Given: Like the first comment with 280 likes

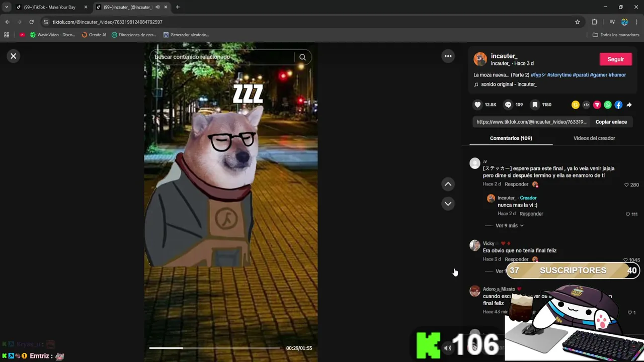Looking at the screenshot, I should pyautogui.click(x=626, y=185).
